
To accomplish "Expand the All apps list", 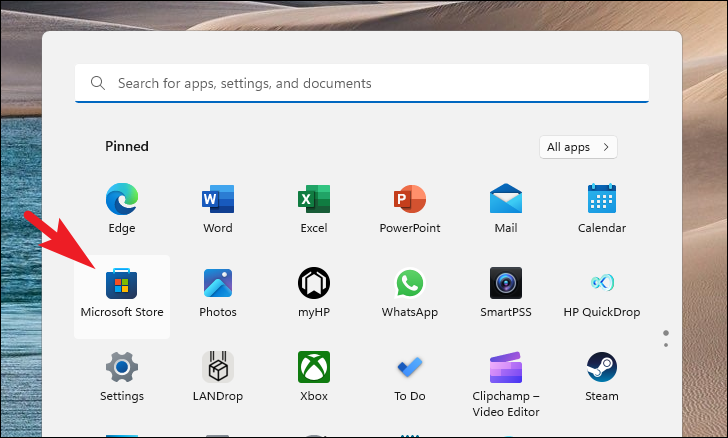I will coord(578,147).
